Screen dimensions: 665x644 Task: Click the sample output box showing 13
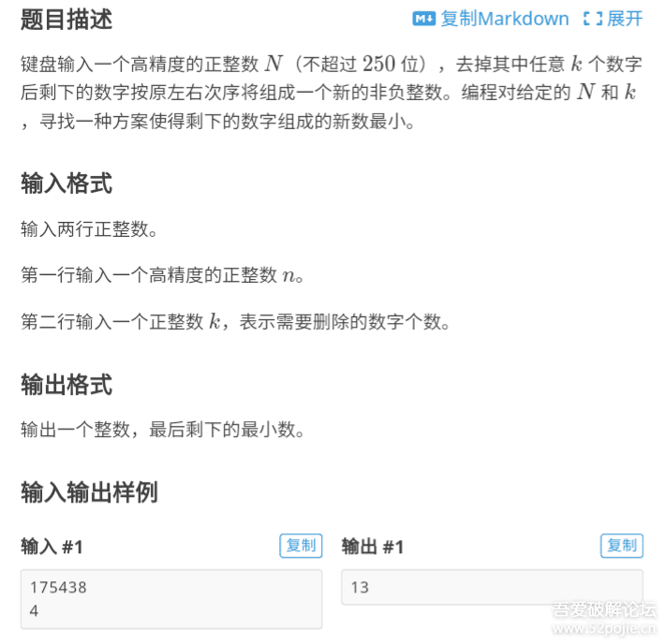click(x=492, y=587)
